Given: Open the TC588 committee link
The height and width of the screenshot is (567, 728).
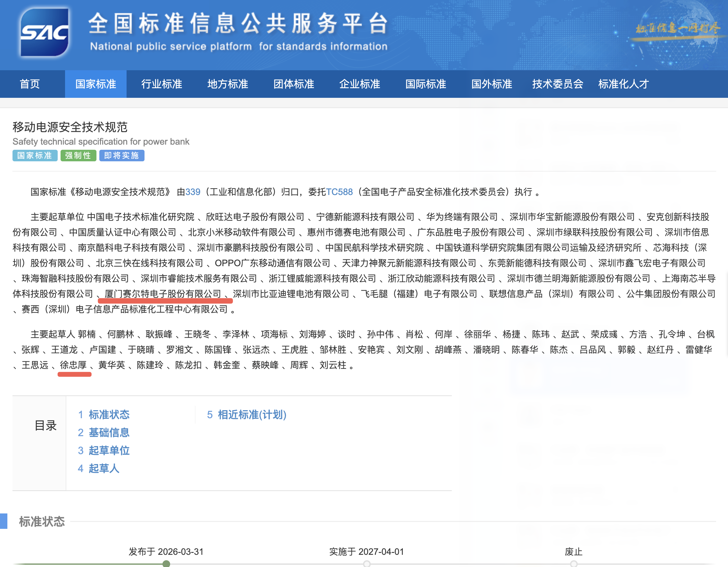Looking at the screenshot, I should (339, 192).
